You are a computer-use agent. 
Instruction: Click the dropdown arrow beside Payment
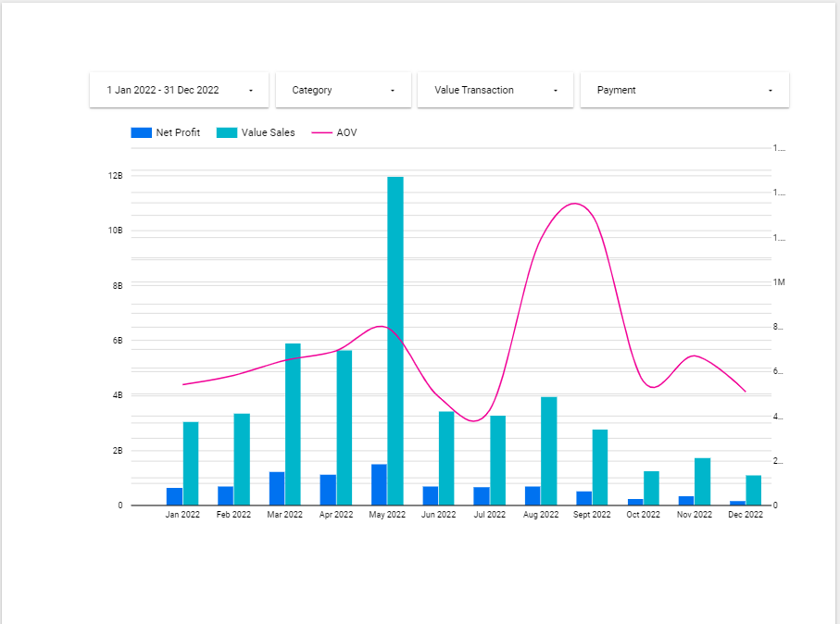[769, 90]
